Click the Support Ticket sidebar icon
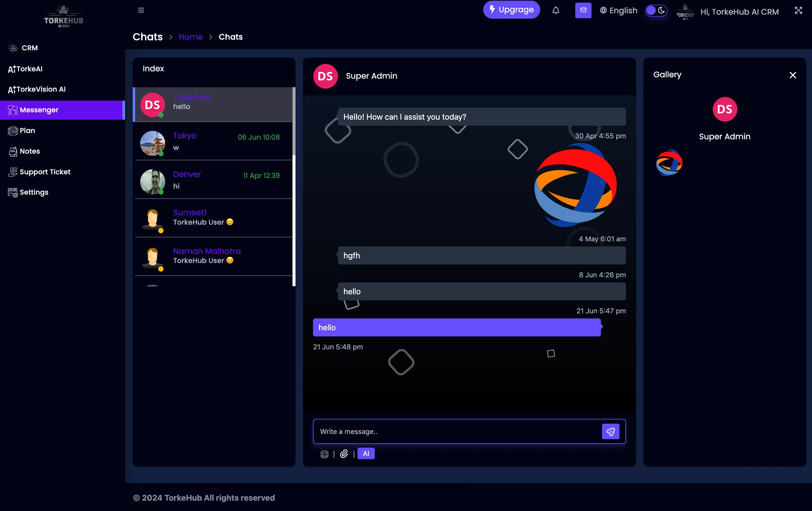This screenshot has height=511, width=812. point(13,172)
